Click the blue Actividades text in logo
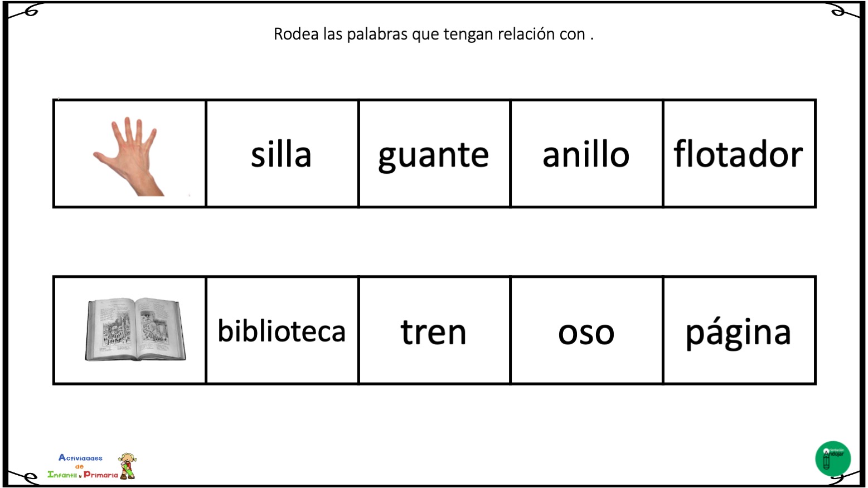This screenshot has height=488, width=868. 80,458
